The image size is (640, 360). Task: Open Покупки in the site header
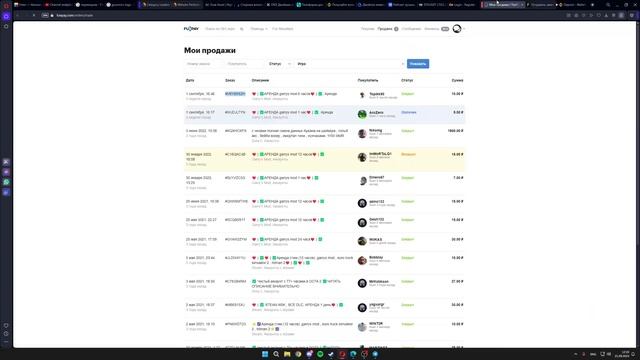click(367, 29)
